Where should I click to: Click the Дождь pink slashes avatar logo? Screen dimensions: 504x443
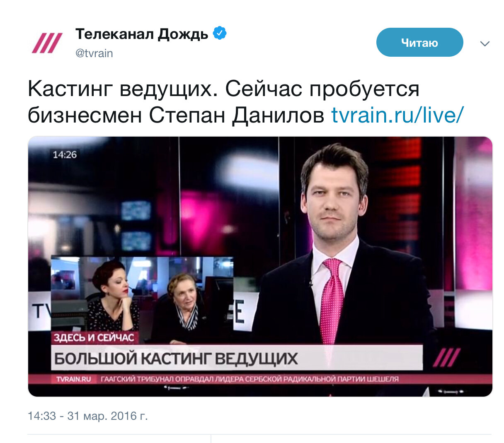click(47, 43)
